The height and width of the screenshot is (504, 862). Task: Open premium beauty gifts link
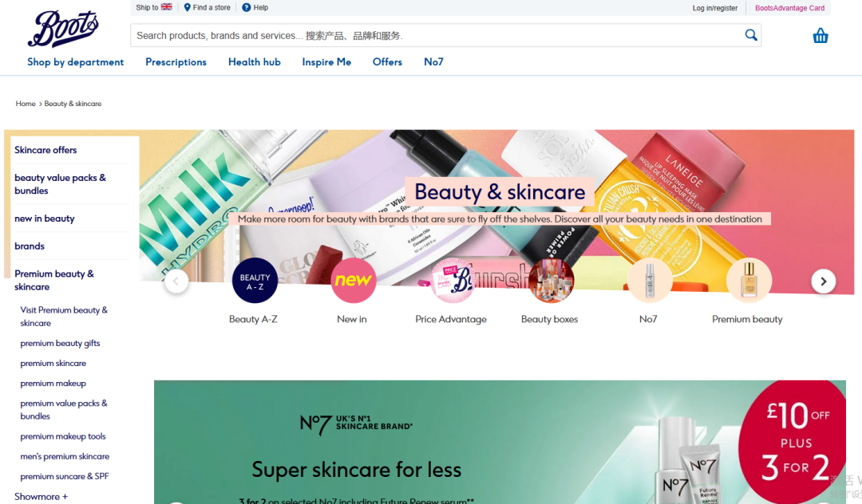(61, 343)
